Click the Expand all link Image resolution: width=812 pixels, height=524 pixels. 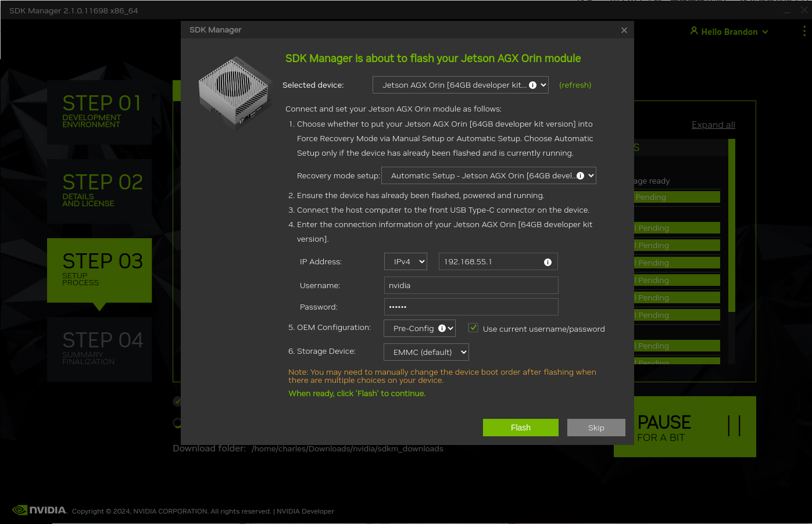pyautogui.click(x=713, y=125)
